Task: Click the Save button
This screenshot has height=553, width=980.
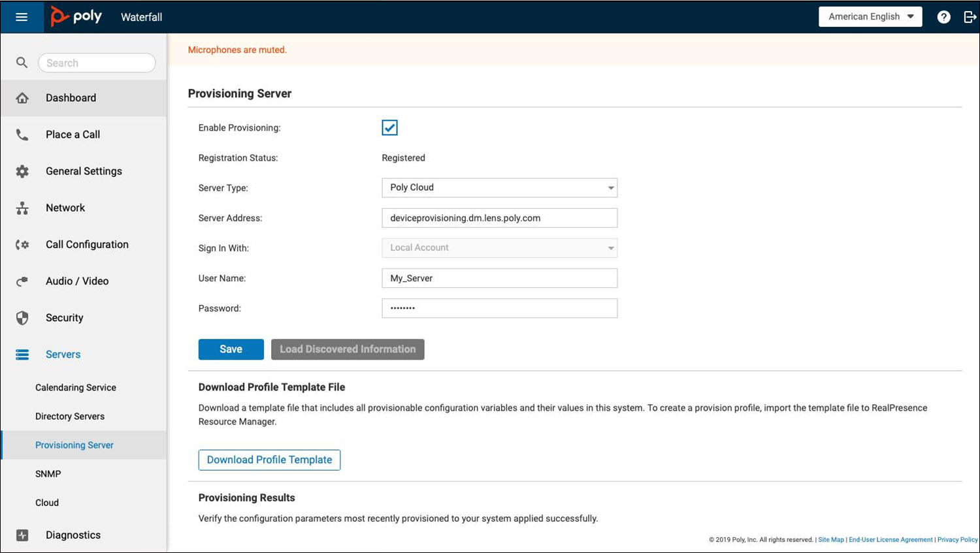Action: click(x=231, y=349)
